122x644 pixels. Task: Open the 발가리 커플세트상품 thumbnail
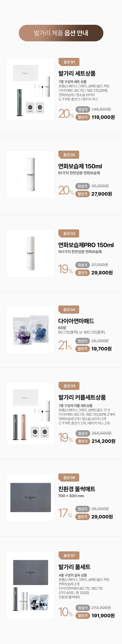(31, 413)
